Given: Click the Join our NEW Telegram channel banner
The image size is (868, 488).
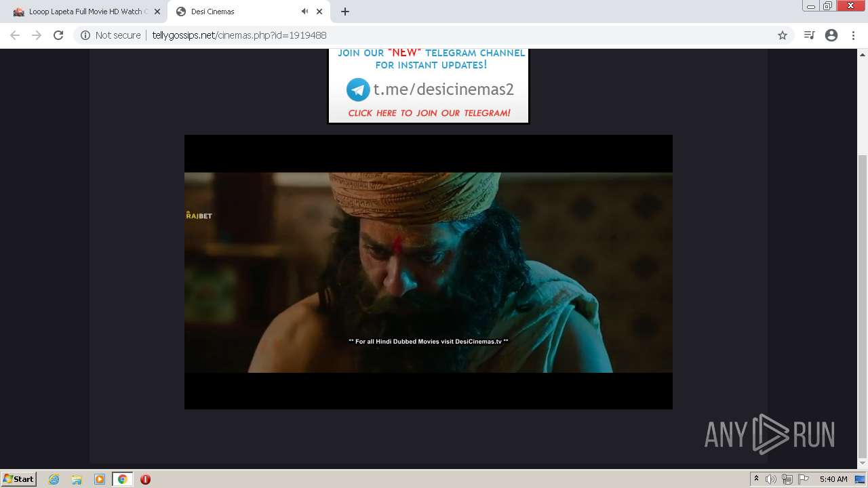Looking at the screenshot, I should tap(429, 86).
